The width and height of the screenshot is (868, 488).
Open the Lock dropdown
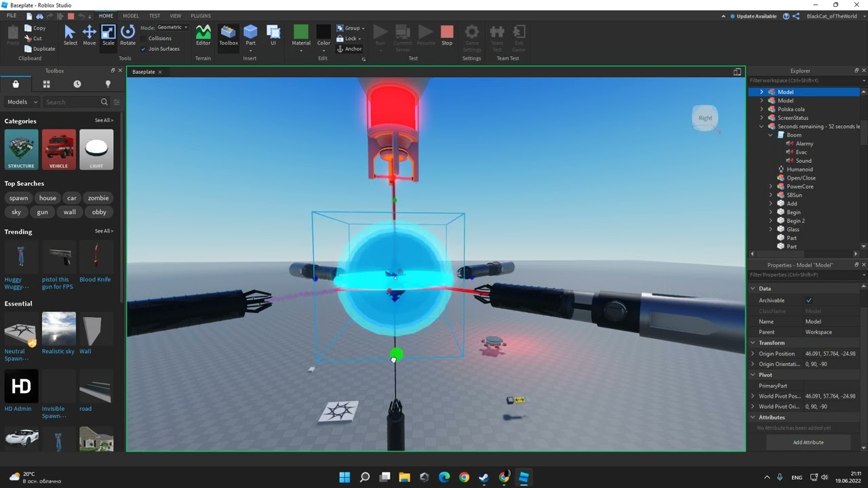[351, 39]
